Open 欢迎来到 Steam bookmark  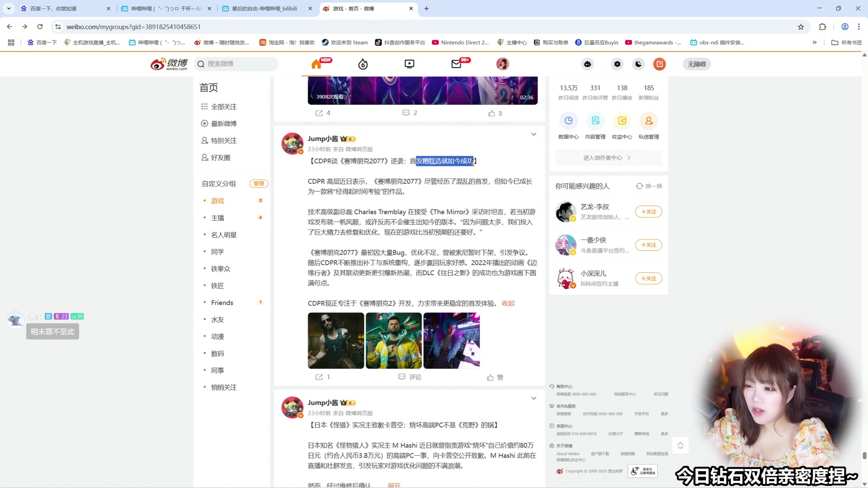point(345,42)
